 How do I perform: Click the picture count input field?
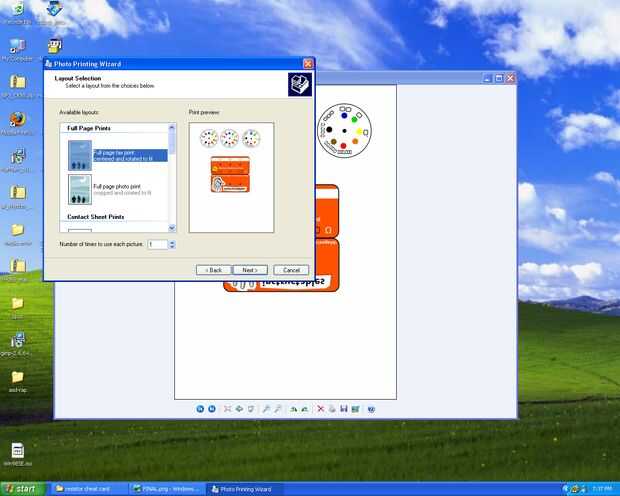coord(158,244)
